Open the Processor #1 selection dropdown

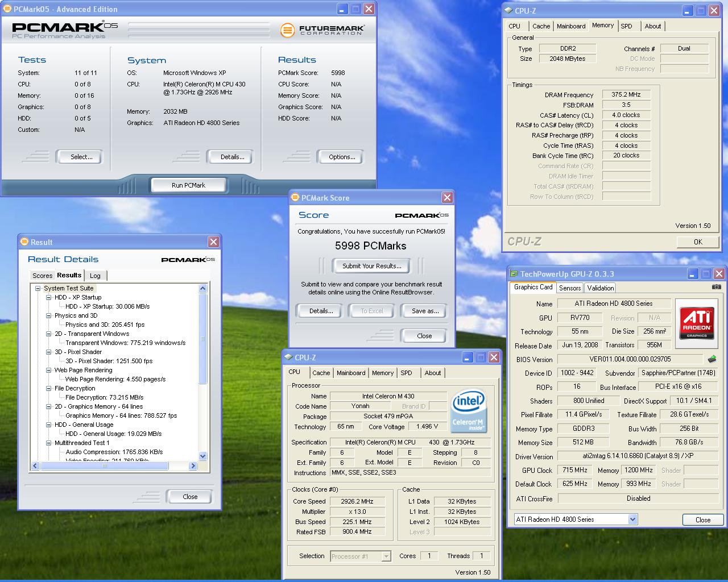click(386, 556)
